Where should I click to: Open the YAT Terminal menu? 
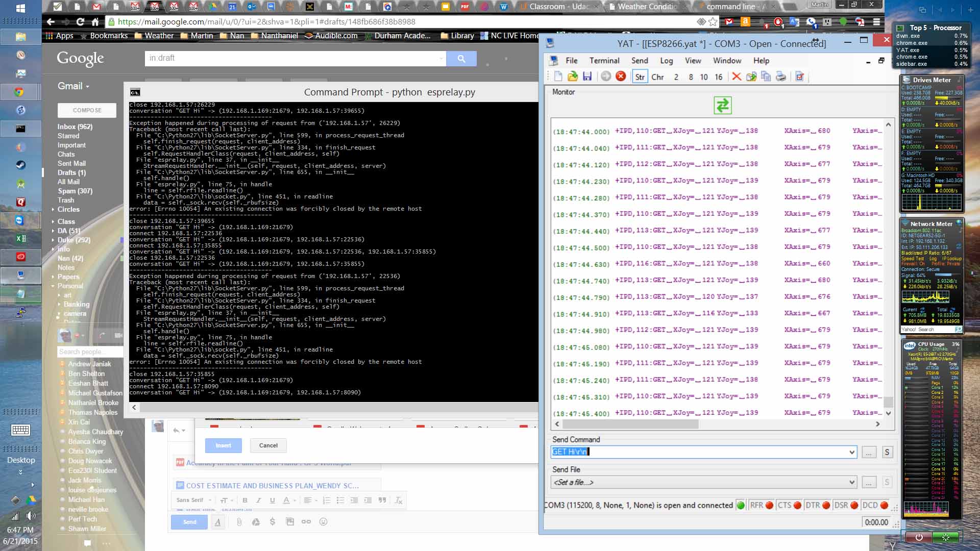(x=604, y=60)
